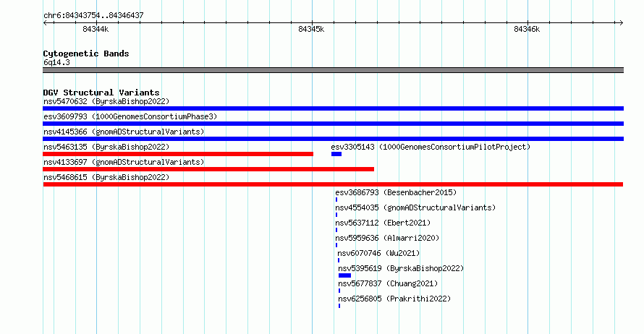Select the nsv5463135 red variant bar
The image size is (644, 334).
178,154
